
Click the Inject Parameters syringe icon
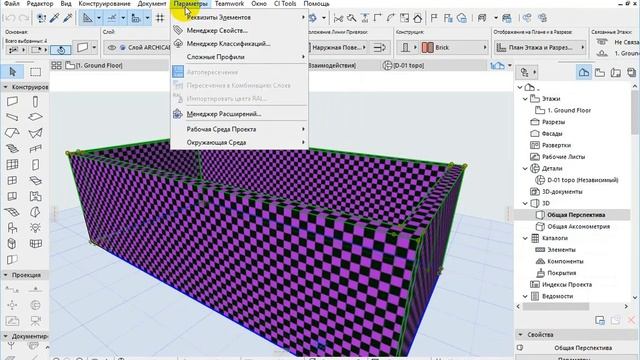(67, 18)
